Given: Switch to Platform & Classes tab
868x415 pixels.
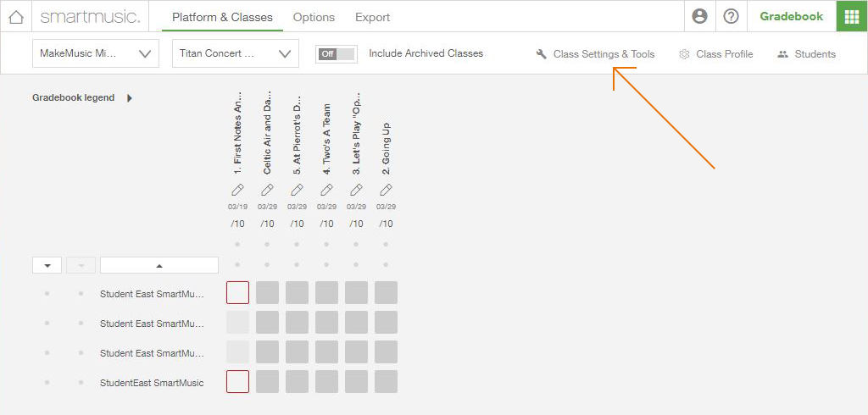Looking at the screenshot, I should coord(222,17).
